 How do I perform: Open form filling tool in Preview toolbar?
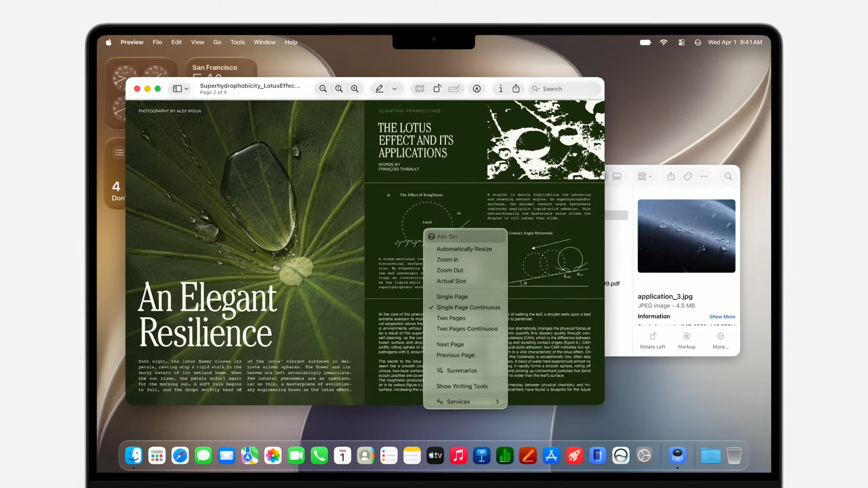pyautogui.click(x=454, y=89)
